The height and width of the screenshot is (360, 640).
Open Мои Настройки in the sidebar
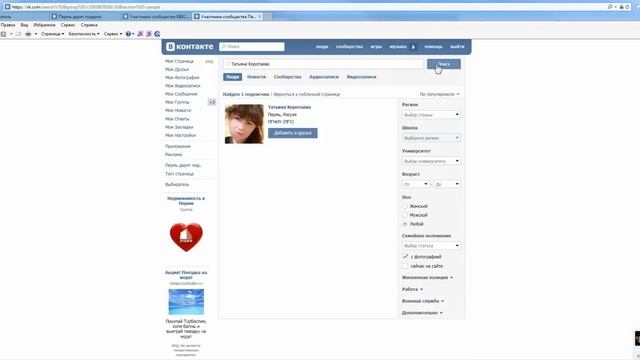(x=180, y=135)
